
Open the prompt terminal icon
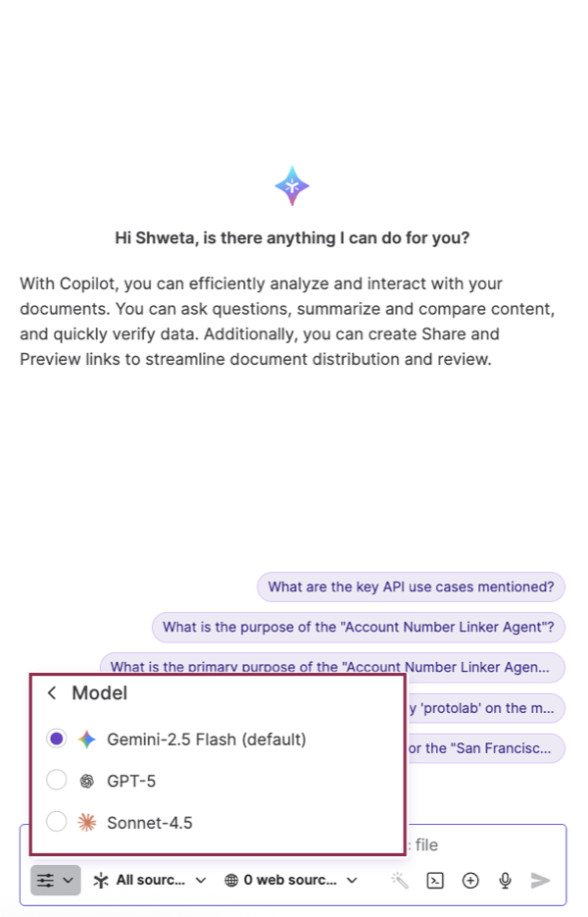click(x=435, y=880)
